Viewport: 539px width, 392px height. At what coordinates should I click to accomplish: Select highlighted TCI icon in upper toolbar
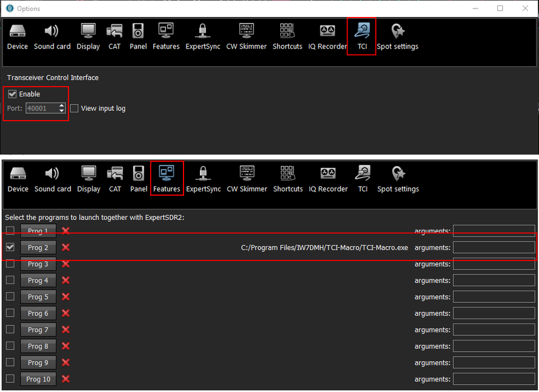click(x=362, y=37)
